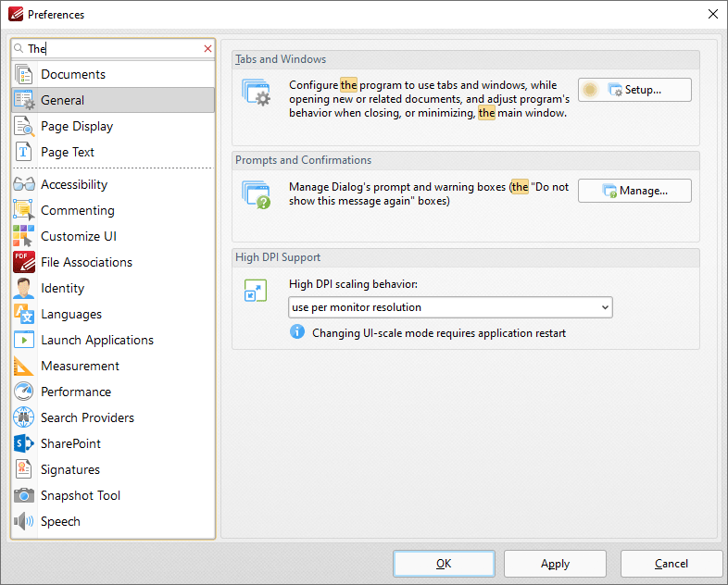Open the Snapshot Tool camera icon
The image size is (728, 585).
[x=24, y=495]
